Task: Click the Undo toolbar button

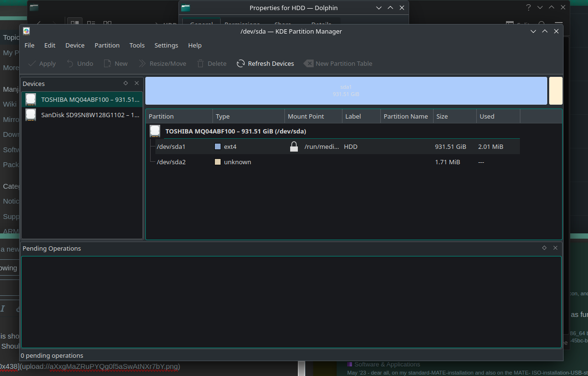Action: (x=80, y=63)
